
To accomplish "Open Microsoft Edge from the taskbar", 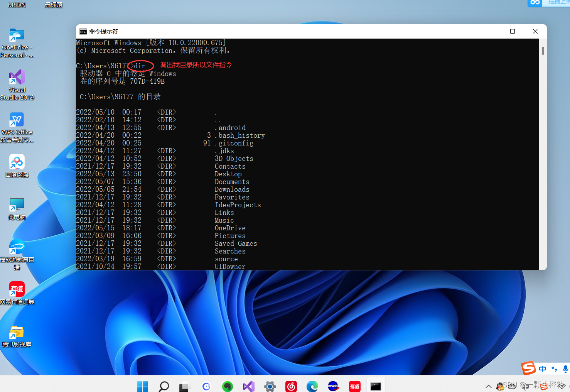I will tap(312, 386).
